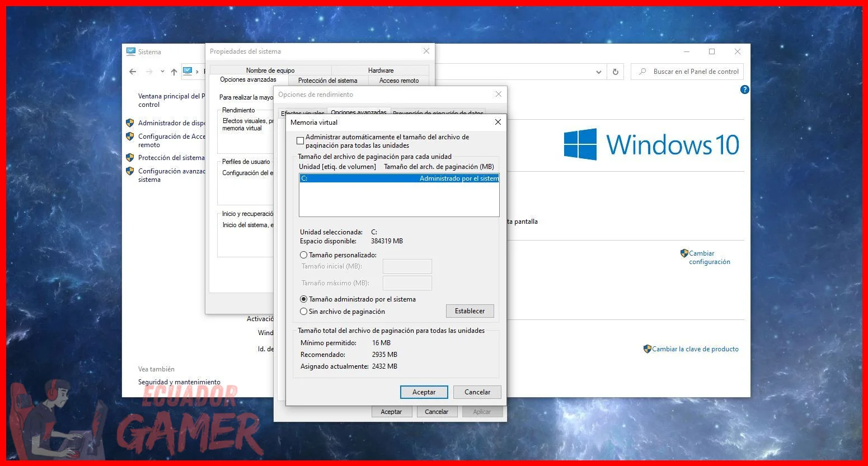This screenshot has height=466, width=868.
Task: Click Aplicar in Opciones de rendimiento
Action: (x=482, y=412)
